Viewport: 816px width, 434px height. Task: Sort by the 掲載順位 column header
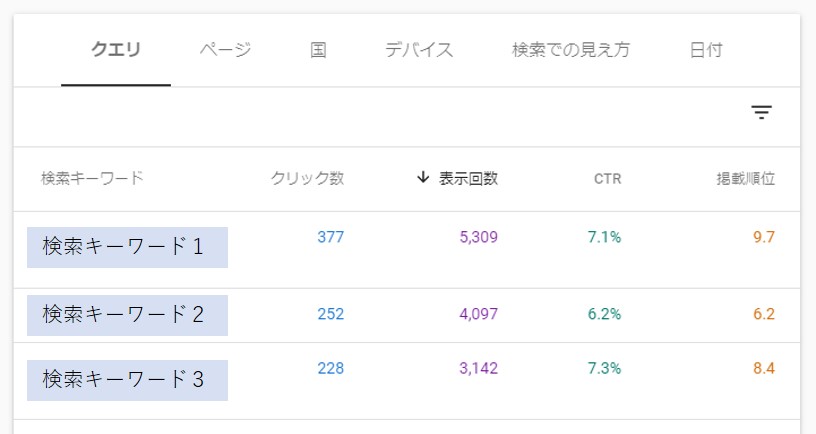(x=745, y=178)
